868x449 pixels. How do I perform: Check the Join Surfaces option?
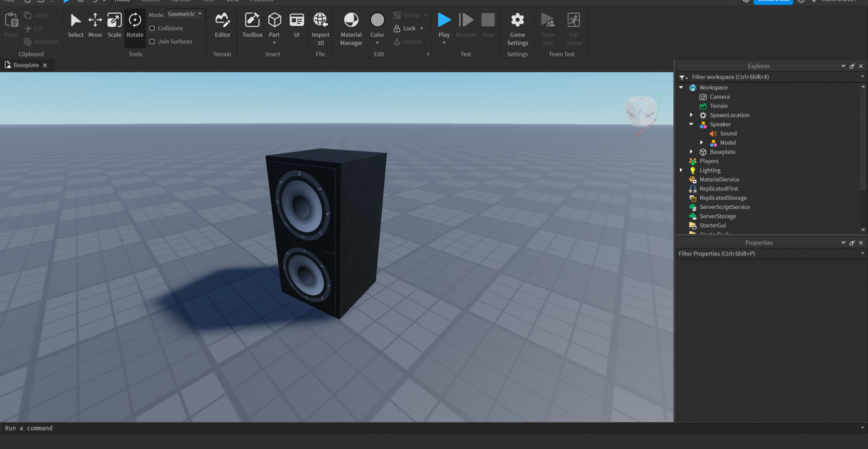coord(153,41)
